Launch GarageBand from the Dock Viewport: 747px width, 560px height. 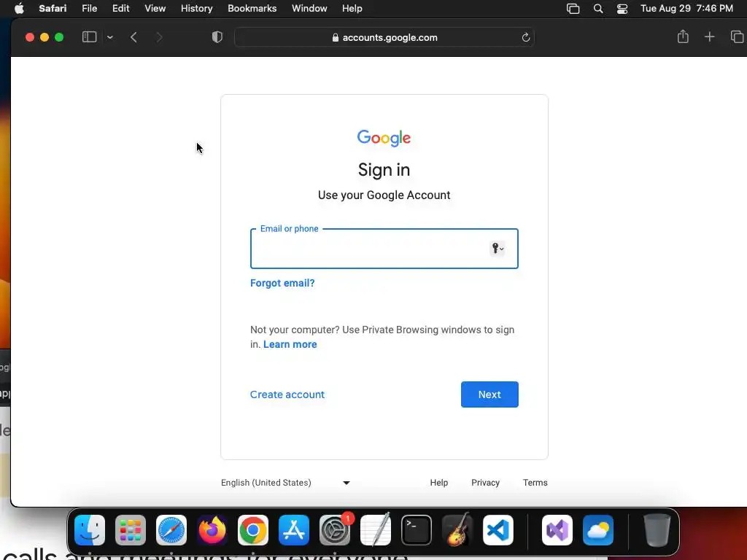pyautogui.click(x=457, y=530)
